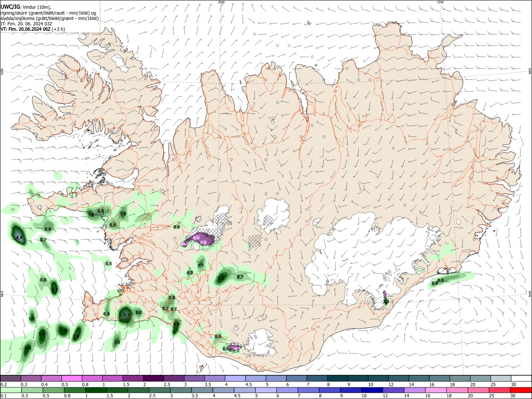
Task: Click the 0.2 label in the snow legend
Action: point(3,385)
